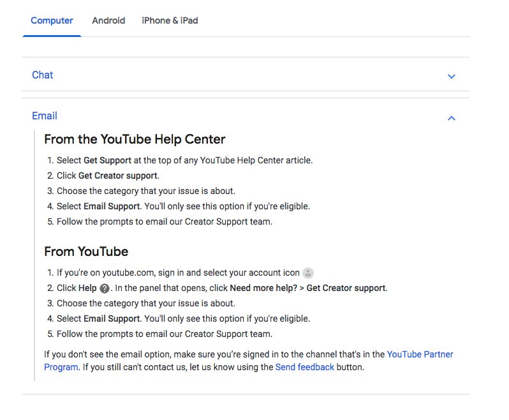Switch to the Computer tab

[x=52, y=21]
